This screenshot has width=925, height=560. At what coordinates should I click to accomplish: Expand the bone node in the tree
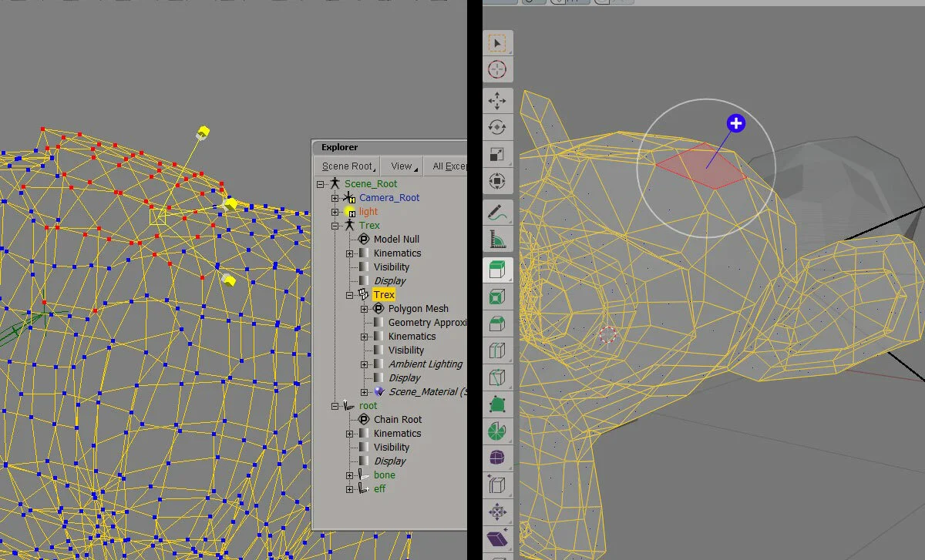[350, 474]
